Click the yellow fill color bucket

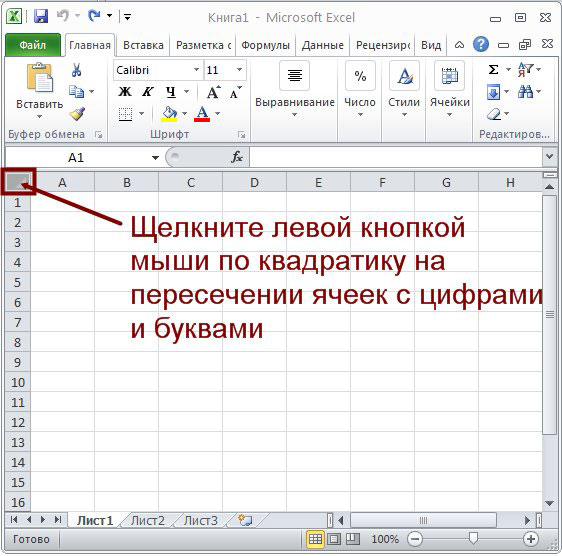[x=169, y=114]
